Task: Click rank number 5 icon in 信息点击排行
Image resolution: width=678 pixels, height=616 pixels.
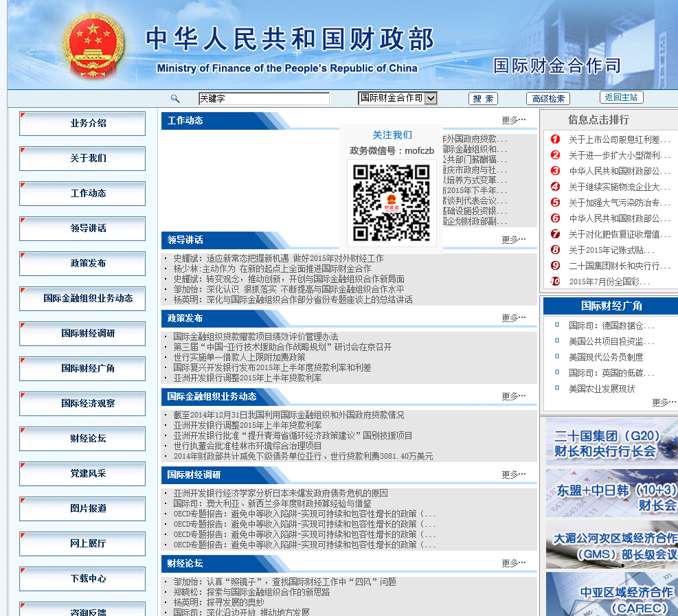Action: 555,203
